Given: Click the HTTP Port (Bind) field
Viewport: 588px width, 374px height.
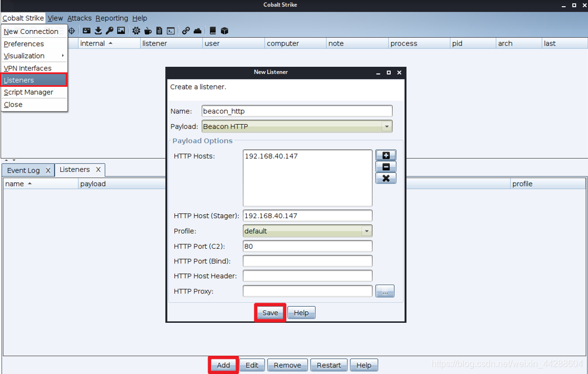Looking at the screenshot, I should pyautogui.click(x=307, y=261).
